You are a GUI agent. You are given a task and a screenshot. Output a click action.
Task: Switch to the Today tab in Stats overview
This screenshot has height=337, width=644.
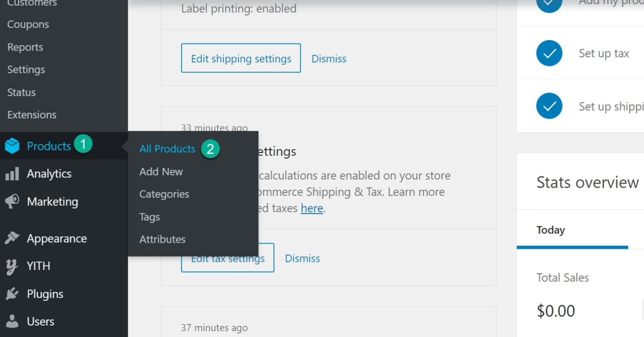pyautogui.click(x=550, y=230)
